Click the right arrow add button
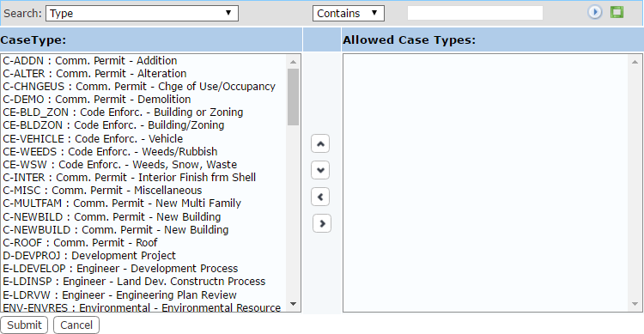The width and height of the screenshot is (644, 334). coord(322,223)
